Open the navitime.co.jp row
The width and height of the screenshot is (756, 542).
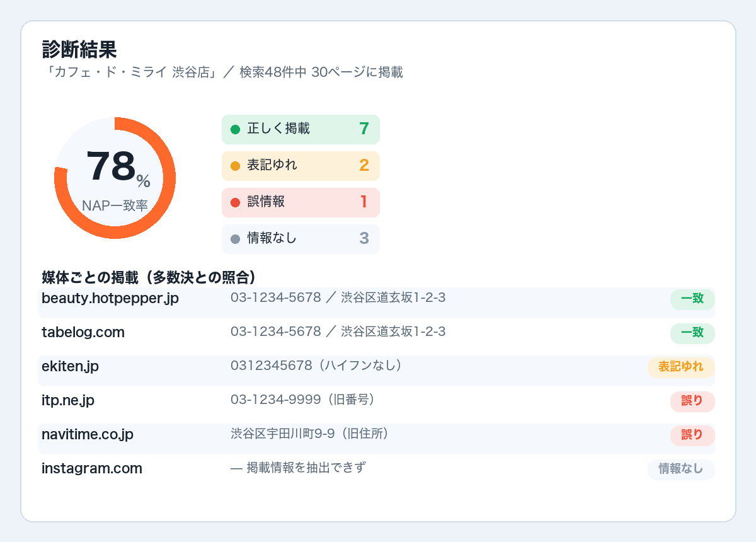tap(376, 439)
